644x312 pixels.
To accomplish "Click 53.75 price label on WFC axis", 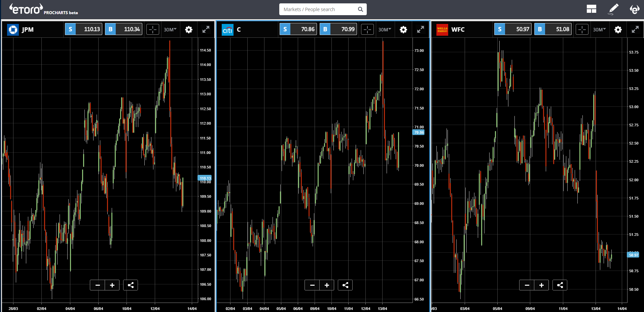I will [x=634, y=52].
